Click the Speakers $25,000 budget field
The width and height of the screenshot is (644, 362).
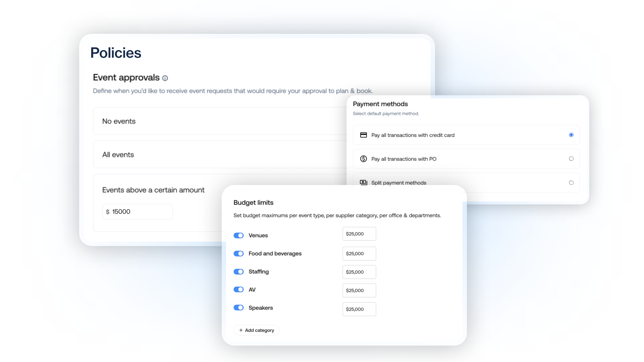(x=359, y=309)
